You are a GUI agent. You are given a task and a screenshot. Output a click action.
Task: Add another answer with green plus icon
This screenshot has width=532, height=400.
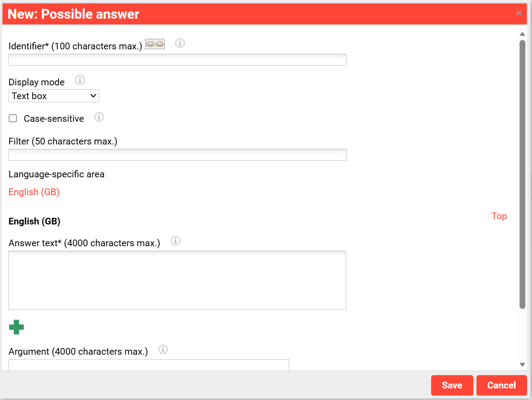(16, 327)
